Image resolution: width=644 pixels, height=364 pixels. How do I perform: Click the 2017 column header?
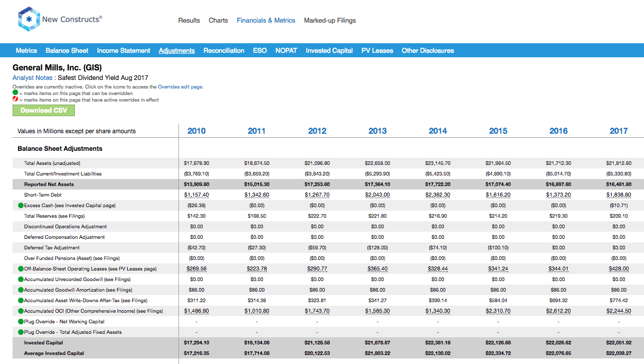pyautogui.click(x=619, y=131)
